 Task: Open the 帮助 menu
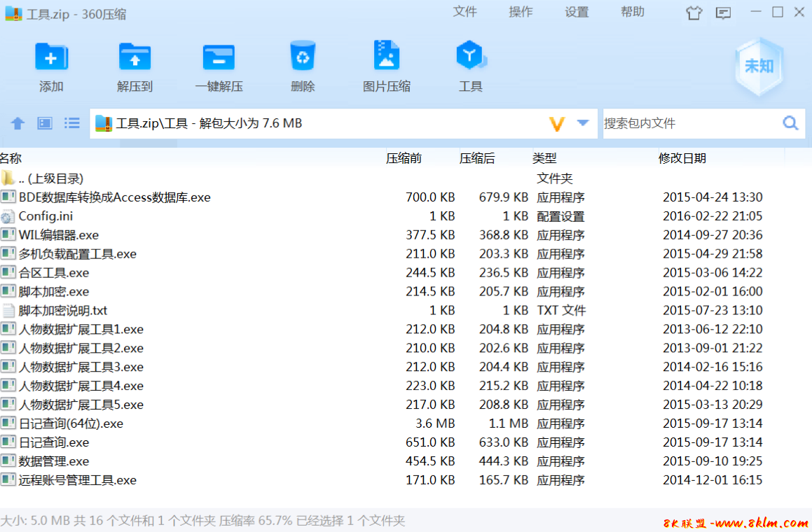tap(633, 12)
